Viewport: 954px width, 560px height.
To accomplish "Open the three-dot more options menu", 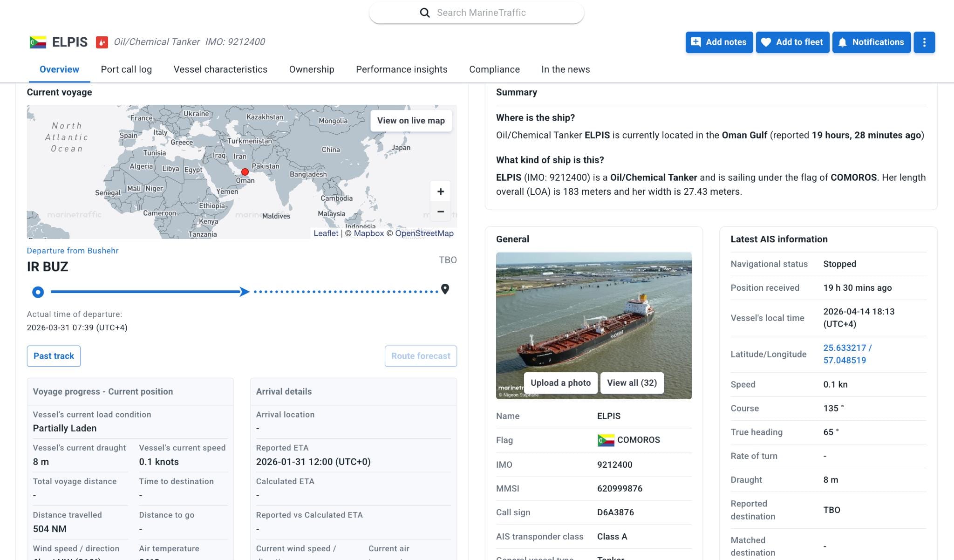I will (x=924, y=42).
